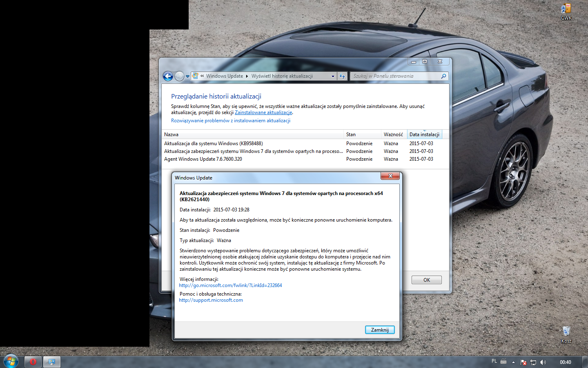The image size is (588, 368).
Task: Open the '«' breadcrumb overflow chevron
Action: pos(202,76)
